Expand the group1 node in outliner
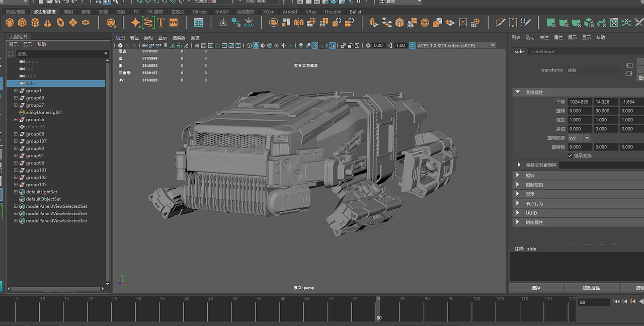The height and width of the screenshot is (326, 644). point(16,91)
